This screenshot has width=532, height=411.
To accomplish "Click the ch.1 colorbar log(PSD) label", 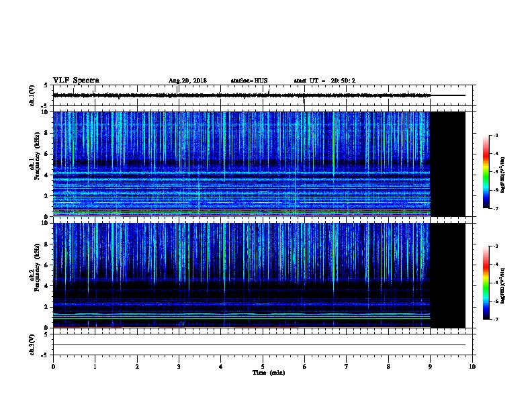I will pyautogui.click(x=502, y=175).
